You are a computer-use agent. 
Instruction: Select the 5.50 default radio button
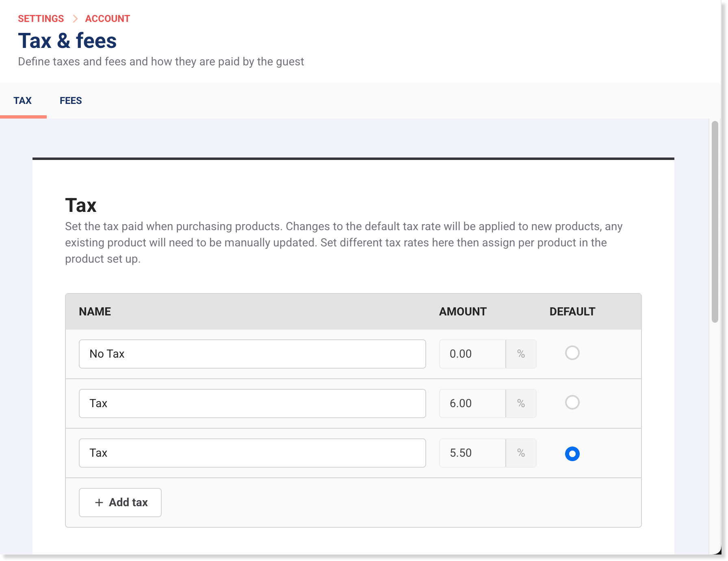572,453
